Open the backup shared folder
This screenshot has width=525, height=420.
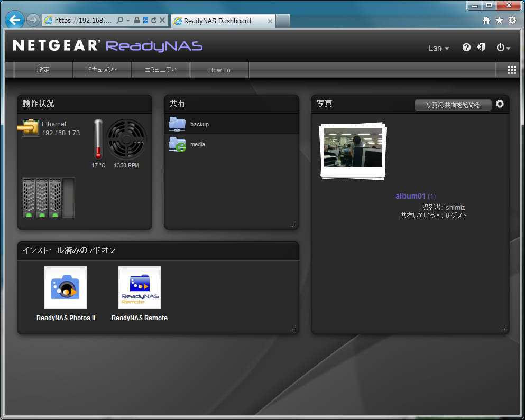point(199,124)
